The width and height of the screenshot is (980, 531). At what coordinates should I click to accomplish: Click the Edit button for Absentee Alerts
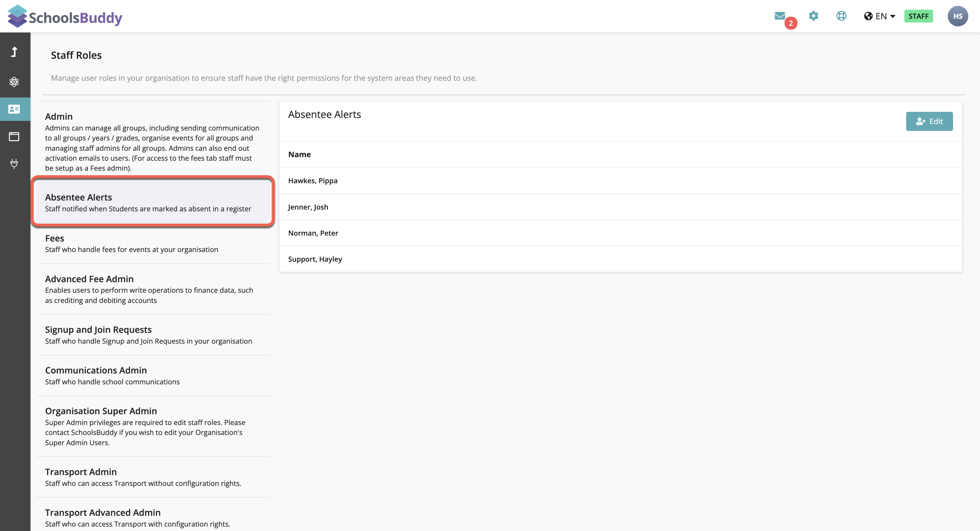(929, 121)
